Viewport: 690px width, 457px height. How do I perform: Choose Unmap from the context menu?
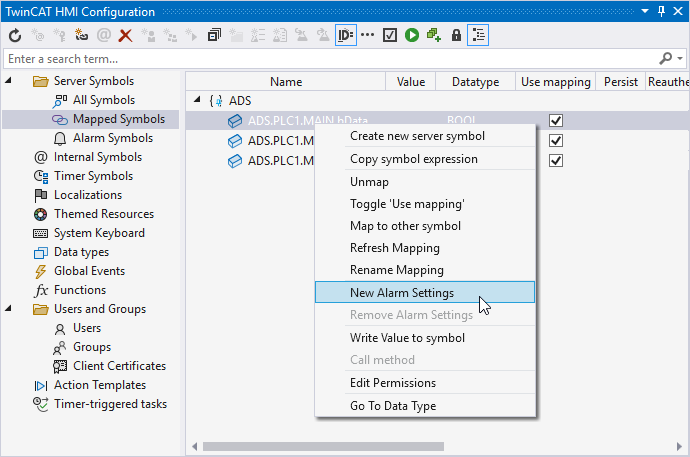pyautogui.click(x=425, y=182)
